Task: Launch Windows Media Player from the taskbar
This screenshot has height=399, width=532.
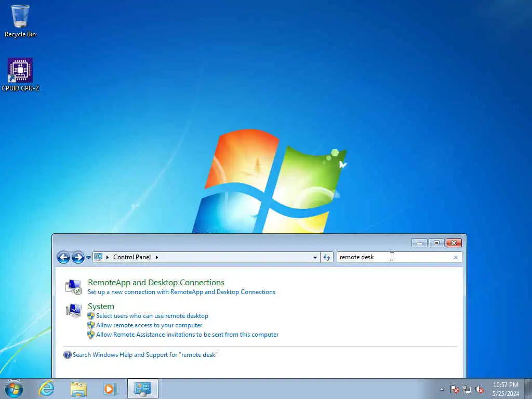Action: (x=110, y=389)
